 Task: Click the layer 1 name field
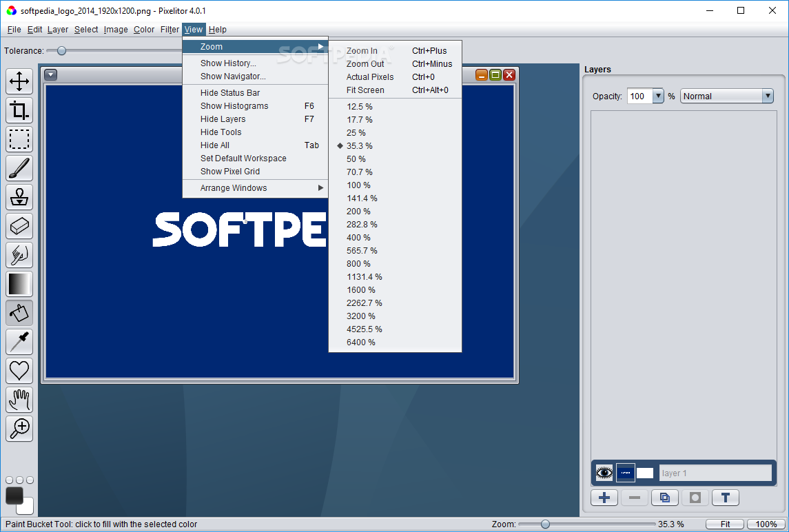pyautogui.click(x=715, y=473)
